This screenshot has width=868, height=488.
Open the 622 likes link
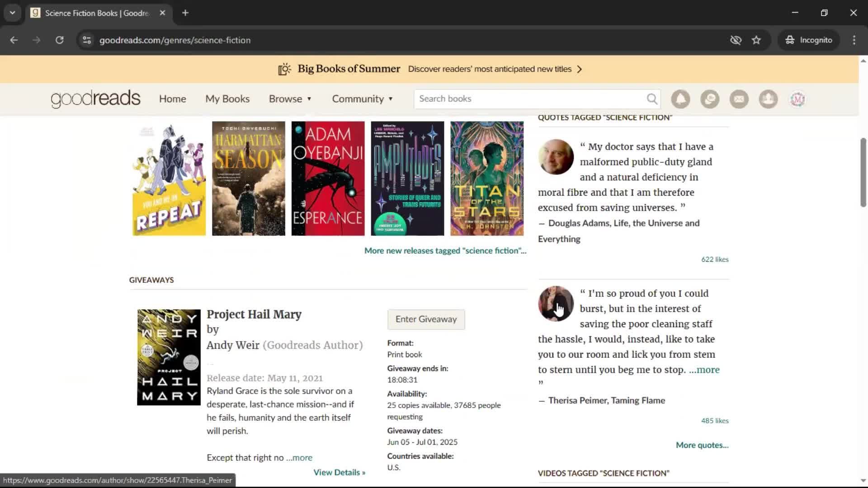(715, 259)
